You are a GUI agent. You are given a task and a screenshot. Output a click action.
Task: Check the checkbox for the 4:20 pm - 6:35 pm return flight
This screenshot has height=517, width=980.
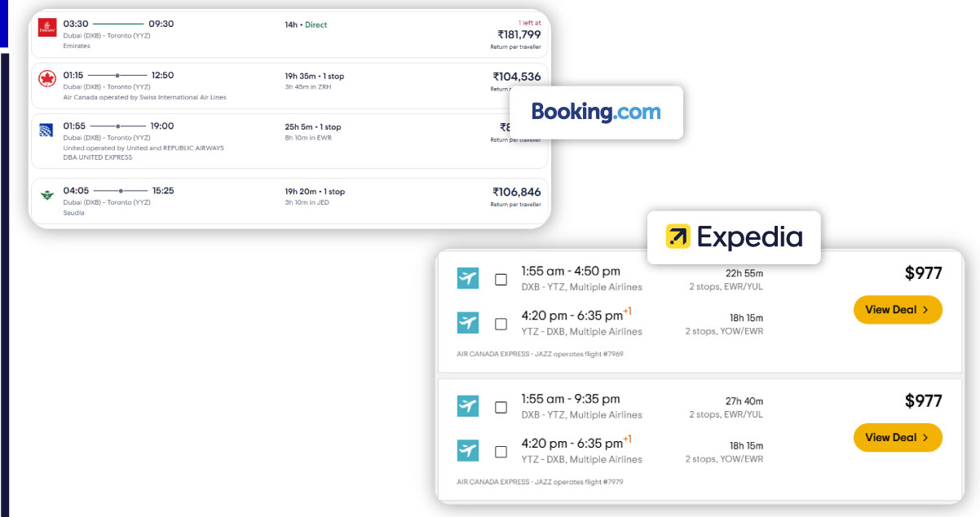(x=501, y=323)
